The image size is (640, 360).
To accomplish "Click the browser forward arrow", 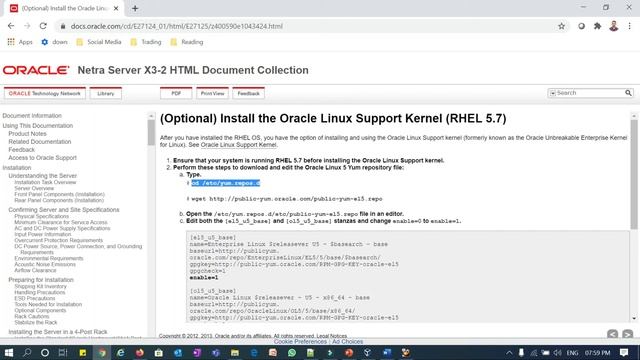I will point(27,26).
